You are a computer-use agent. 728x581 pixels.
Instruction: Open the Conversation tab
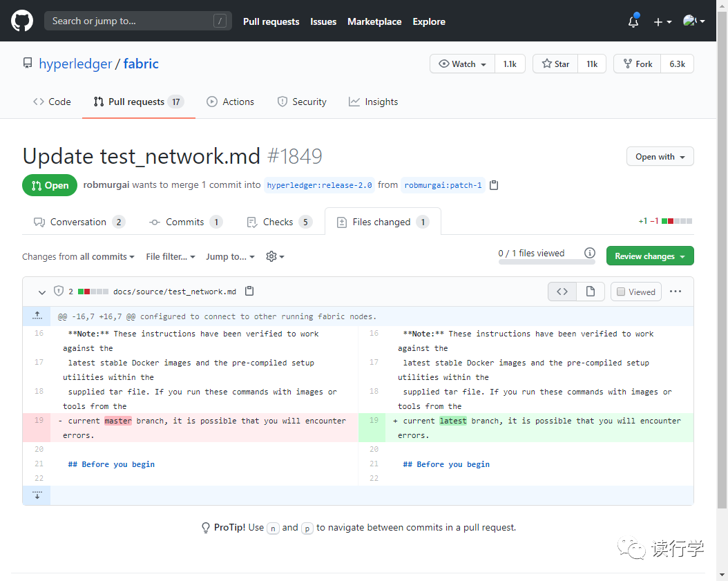[x=79, y=222]
